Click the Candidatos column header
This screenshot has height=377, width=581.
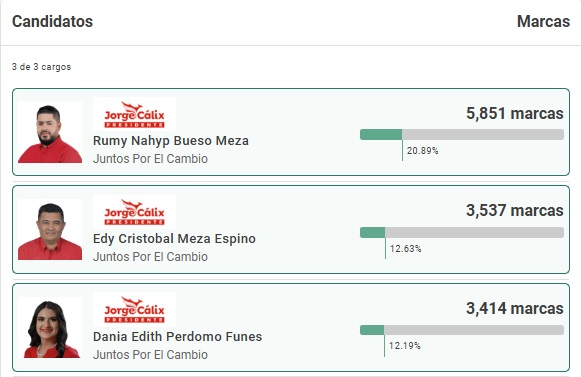(53, 22)
